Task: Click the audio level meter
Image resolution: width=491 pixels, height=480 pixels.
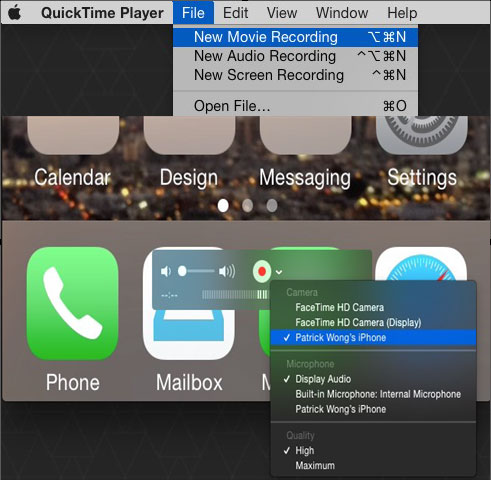Action: [x=235, y=295]
